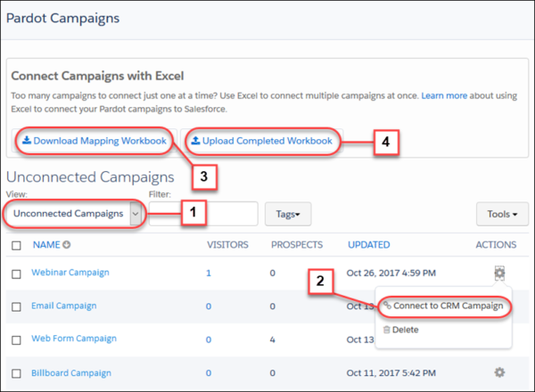Click Web Form Campaign visitors count 0
The image size is (535, 392).
(209, 339)
